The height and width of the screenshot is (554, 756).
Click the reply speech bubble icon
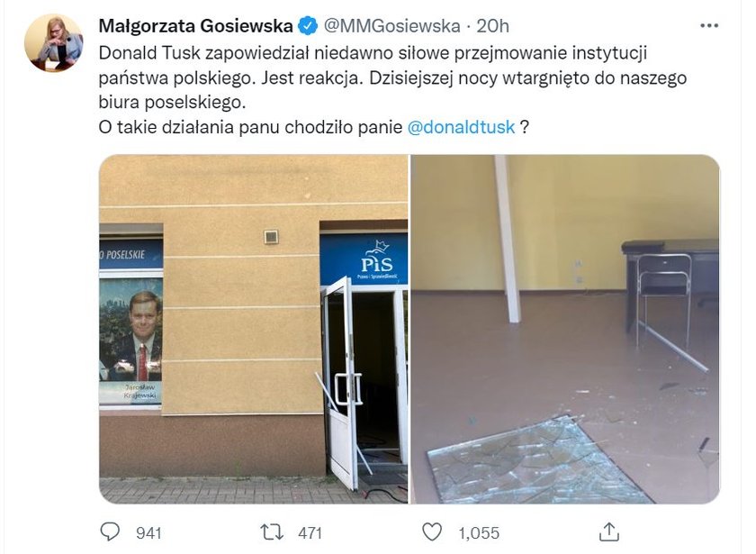tap(110, 531)
